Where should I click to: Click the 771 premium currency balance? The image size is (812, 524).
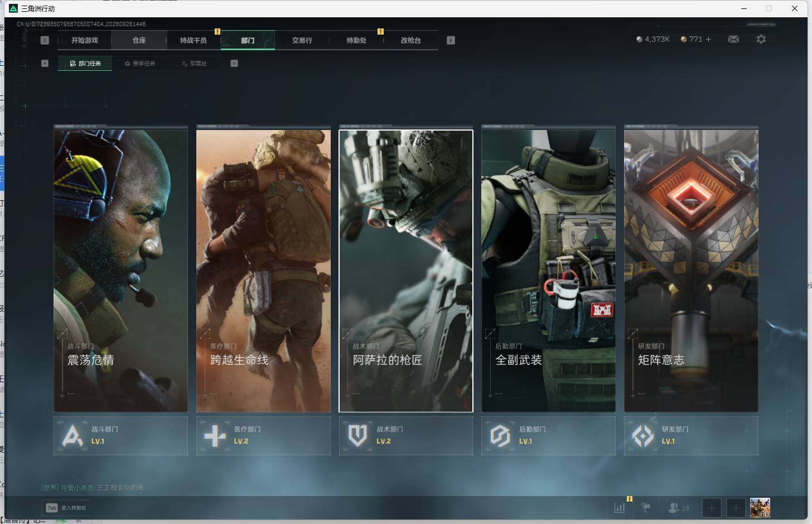[692, 39]
